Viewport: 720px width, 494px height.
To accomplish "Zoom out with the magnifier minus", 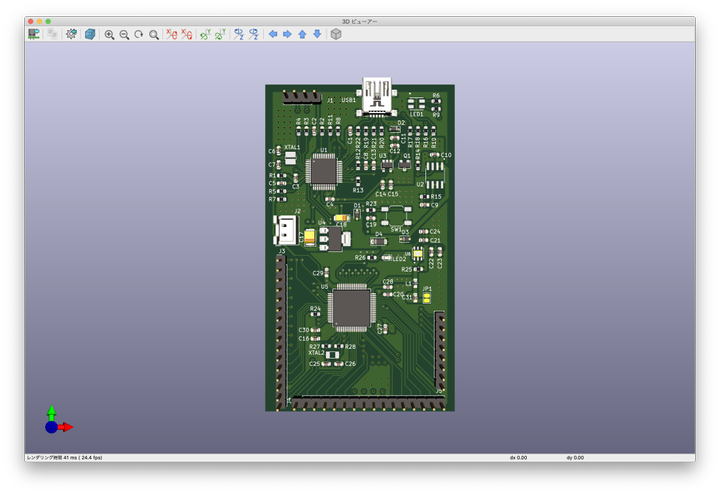I will (124, 34).
